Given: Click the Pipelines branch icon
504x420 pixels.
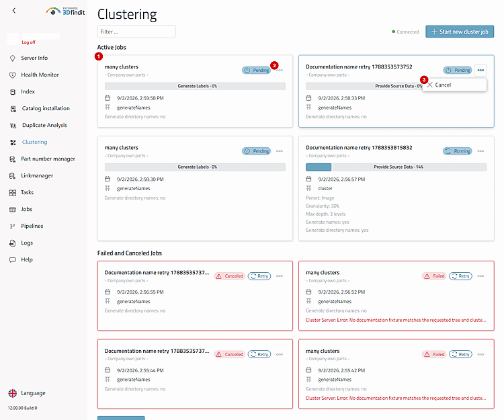Looking at the screenshot, I should pyautogui.click(x=13, y=226).
